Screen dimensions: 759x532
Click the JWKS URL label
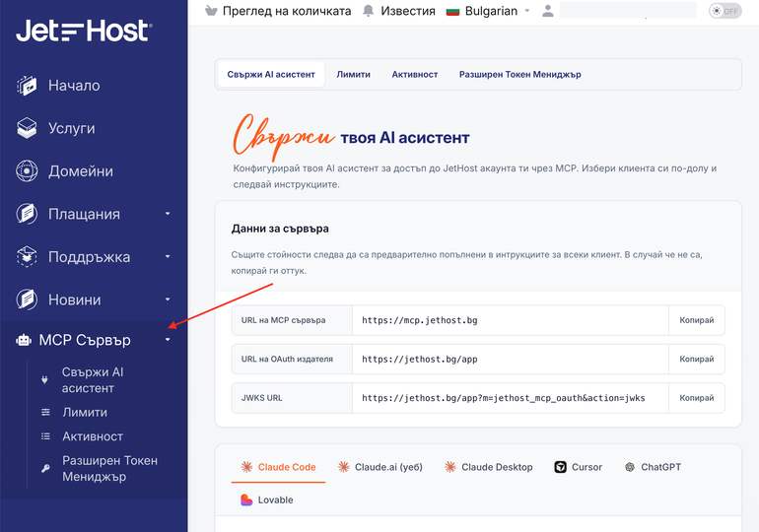(x=261, y=398)
